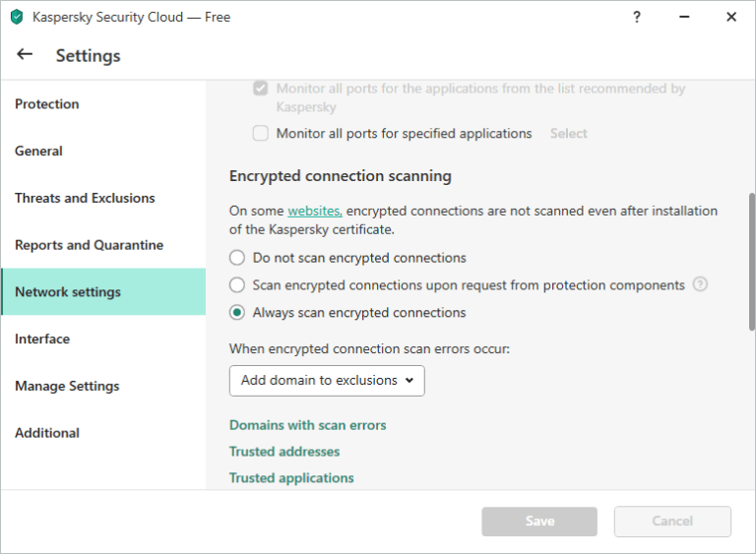
Task: Click the back arrow next to Settings
Action: [x=25, y=54]
